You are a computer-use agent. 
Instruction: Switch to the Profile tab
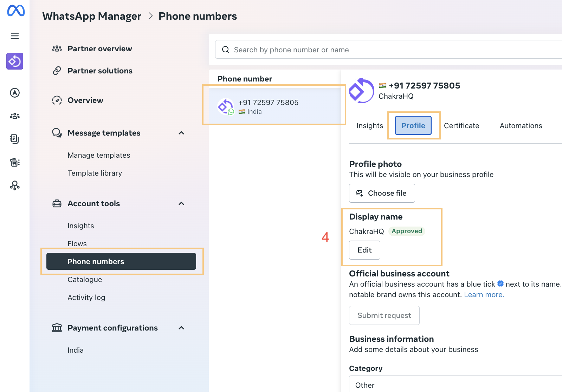(413, 125)
